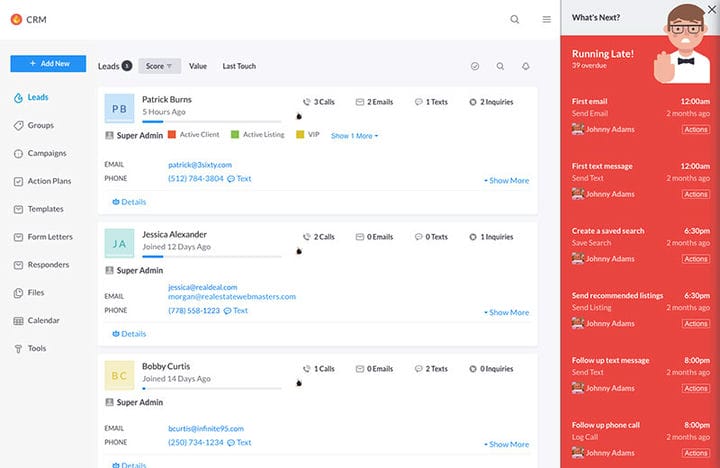Click Actions for Follow up phone call
Image resolution: width=720 pixels, height=468 pixels.
(x=696, y=453)
